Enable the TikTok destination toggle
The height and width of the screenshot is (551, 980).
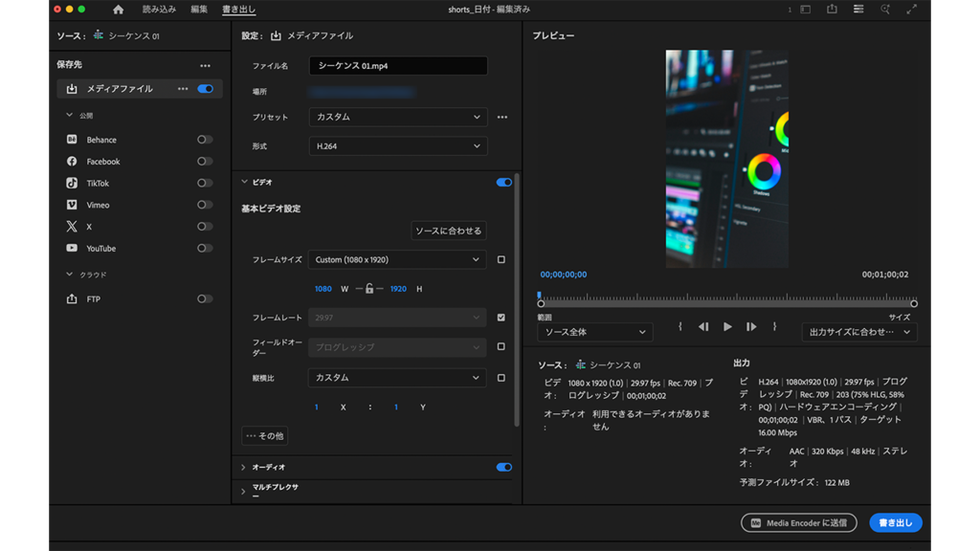(x=205, y=184)
